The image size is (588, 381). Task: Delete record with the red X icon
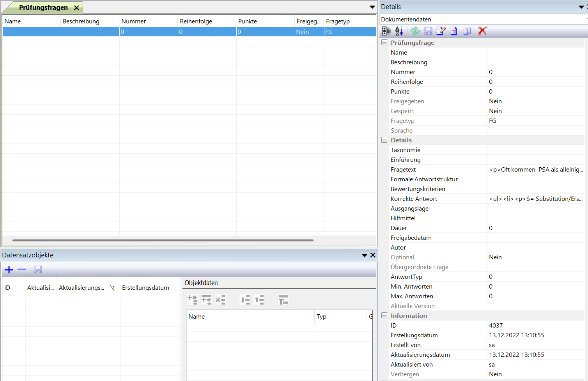click(483, 31)
